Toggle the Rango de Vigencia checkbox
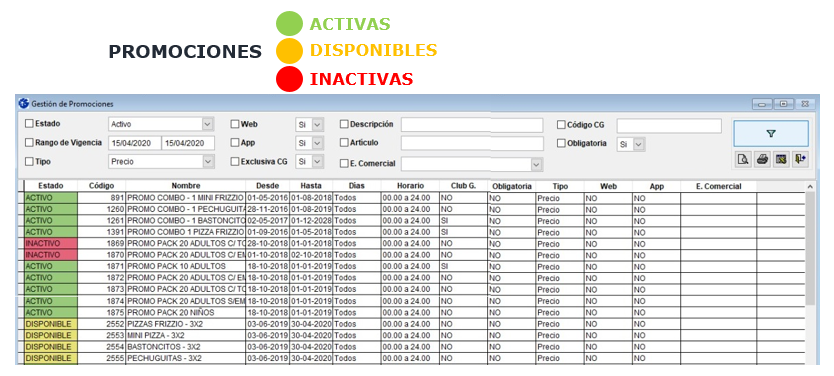Viewport: 834px width, 376px height. [29, 143]
